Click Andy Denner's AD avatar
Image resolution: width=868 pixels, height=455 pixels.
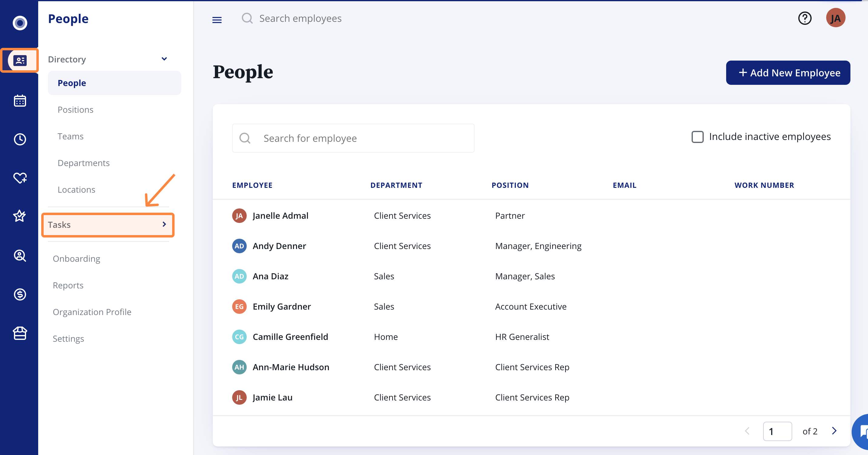click(x=239, y=246)
